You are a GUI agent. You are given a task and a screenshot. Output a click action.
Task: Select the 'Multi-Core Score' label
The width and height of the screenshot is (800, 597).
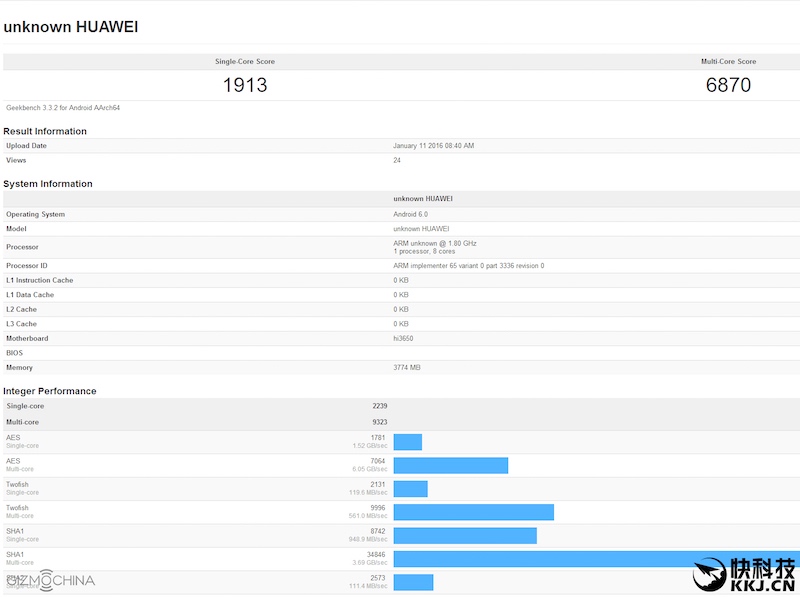tap(729, 61)
